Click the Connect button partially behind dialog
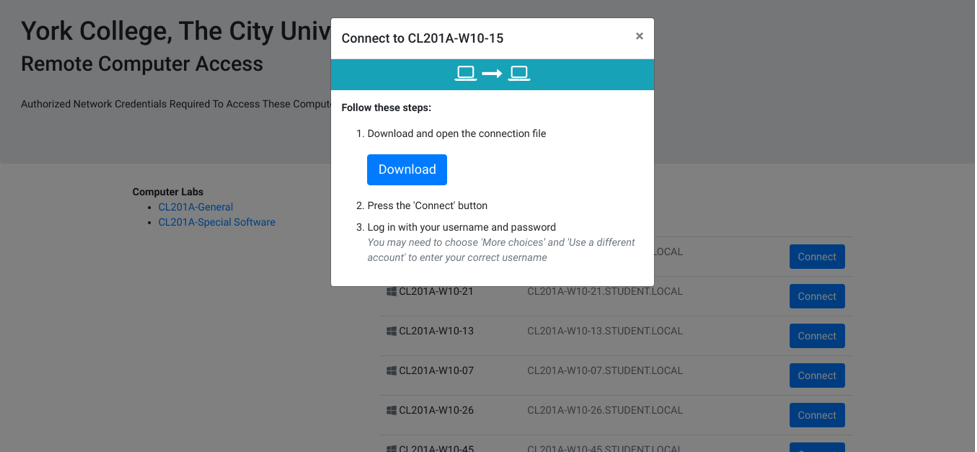This screenshot has height=452, width=977. (x=817, y=257)
